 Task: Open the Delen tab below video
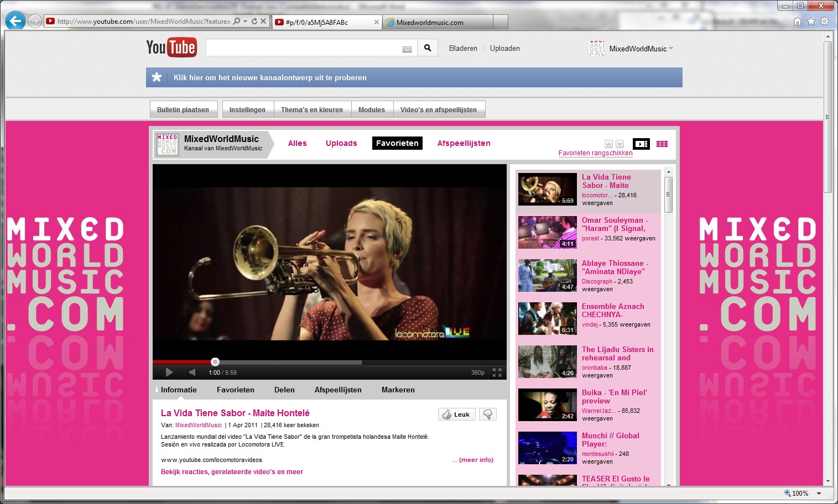pos(284,390)
